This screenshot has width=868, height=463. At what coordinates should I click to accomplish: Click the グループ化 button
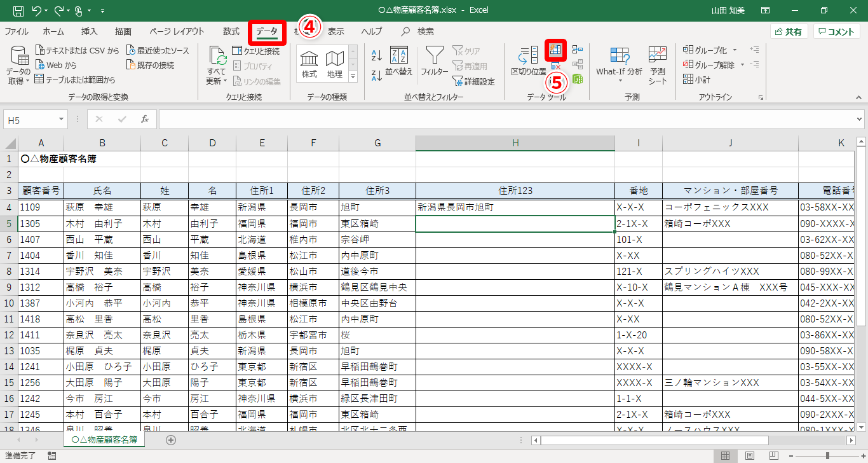704,50
